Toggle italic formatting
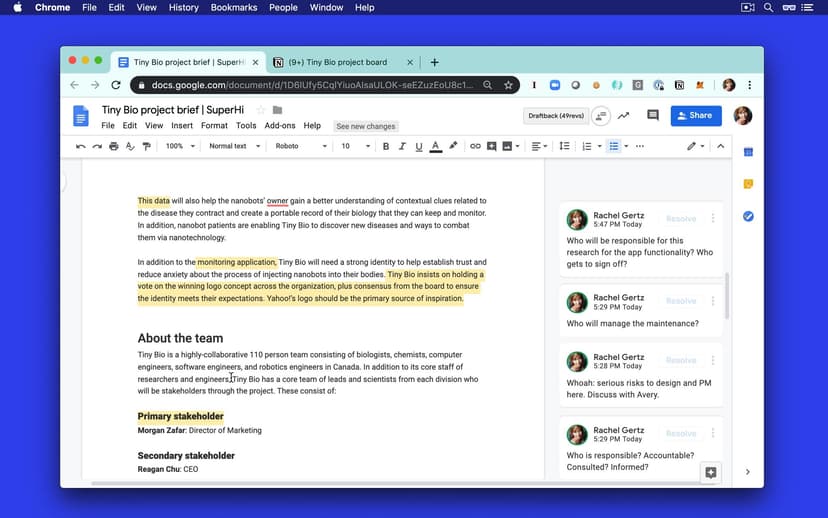The image size is (828, 518). point(402,146)
